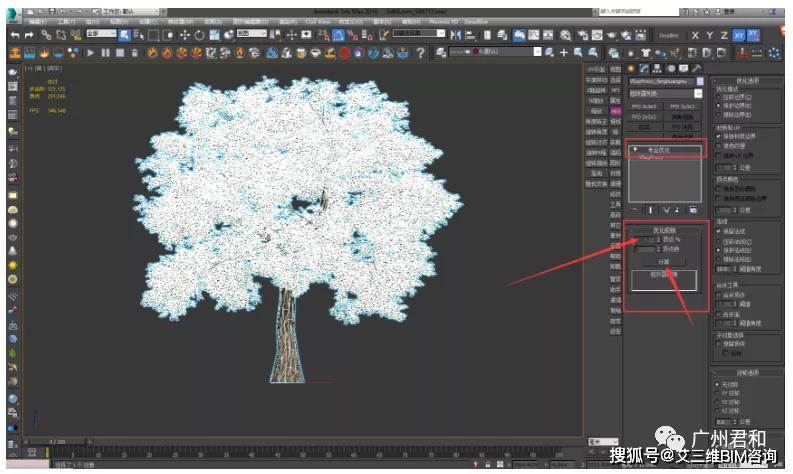Toggle the 保持材质边界 checkbox
The image size is (793, 474).
[719, 136]
